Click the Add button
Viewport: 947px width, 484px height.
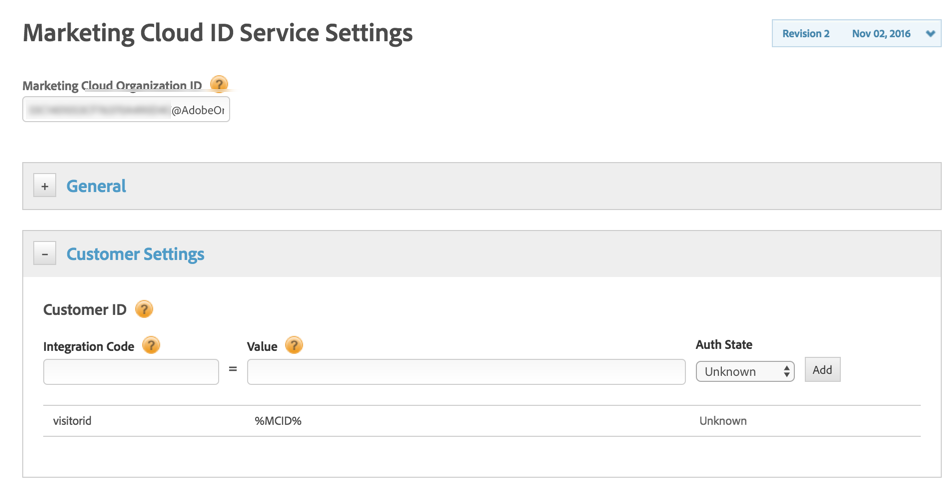click(822, 370)
